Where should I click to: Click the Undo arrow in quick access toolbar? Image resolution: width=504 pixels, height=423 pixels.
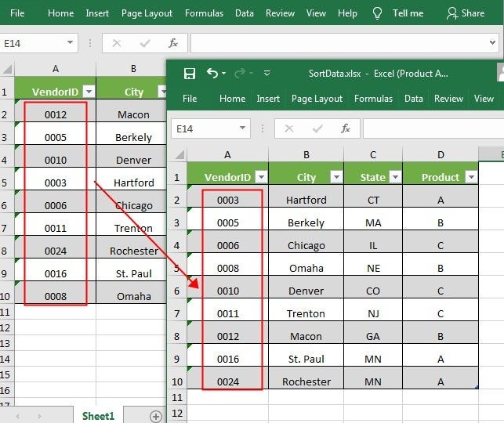(x=212, y=73)
